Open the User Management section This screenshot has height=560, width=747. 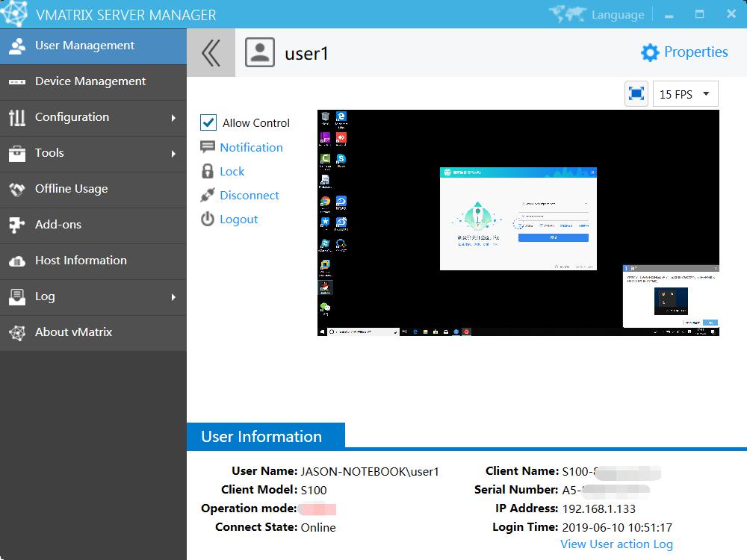tap(93, 46)
